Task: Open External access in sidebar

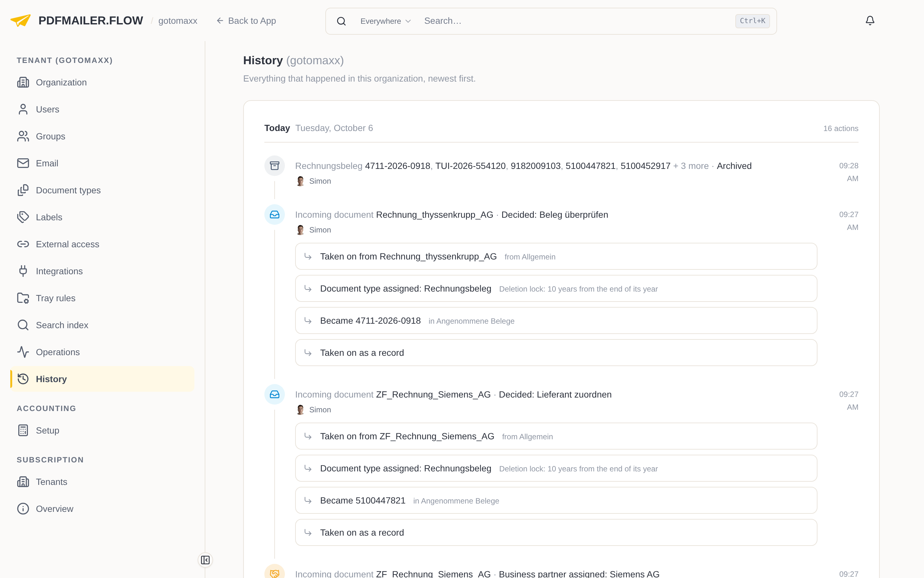Action: (102, 244)
